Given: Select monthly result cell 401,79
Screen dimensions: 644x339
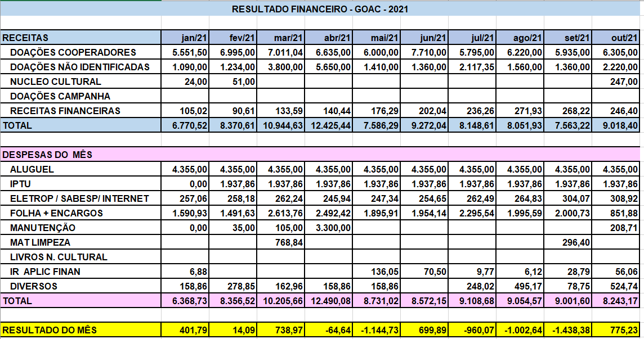Looking at the screenshot, I should (x=185, y=330).
